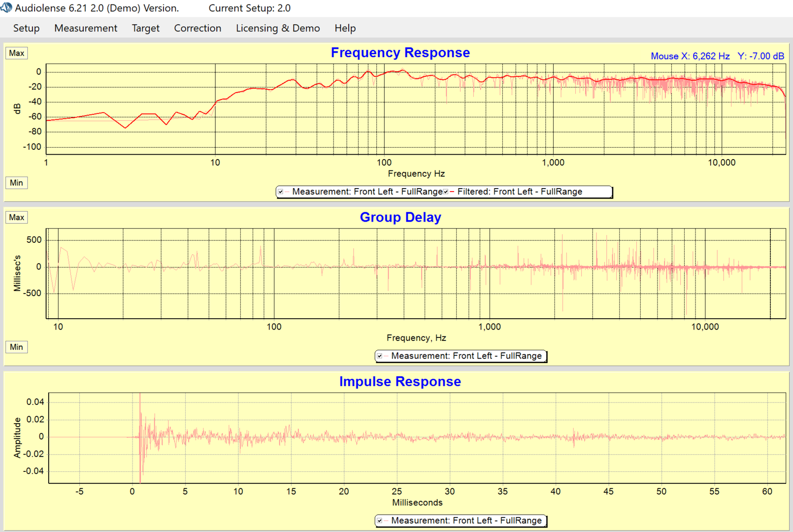Toggle Measurement checkbox in Impulse Response legend
This screenshot has width=793, height=532.
tap(380, 520)
